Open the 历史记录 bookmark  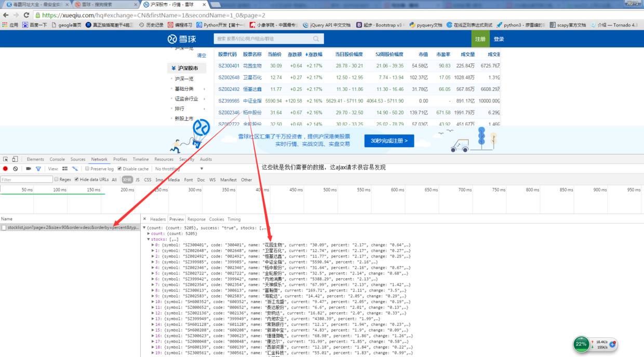pos(151,25)
